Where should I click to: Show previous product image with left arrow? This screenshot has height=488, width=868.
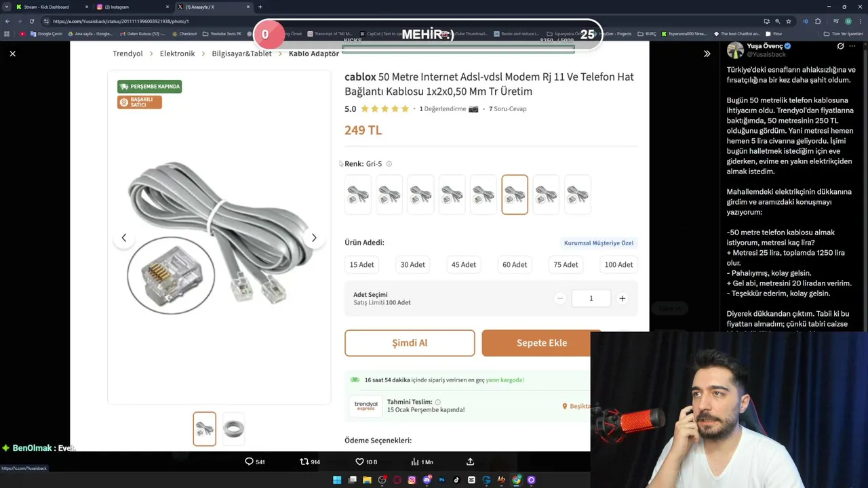point(123,238)
